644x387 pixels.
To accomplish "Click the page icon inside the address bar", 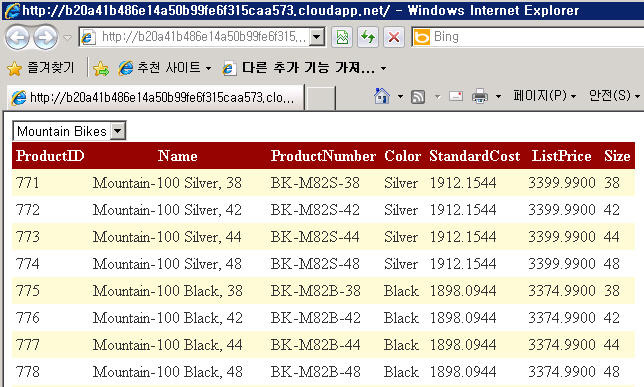I will click(x=88, y=37).
